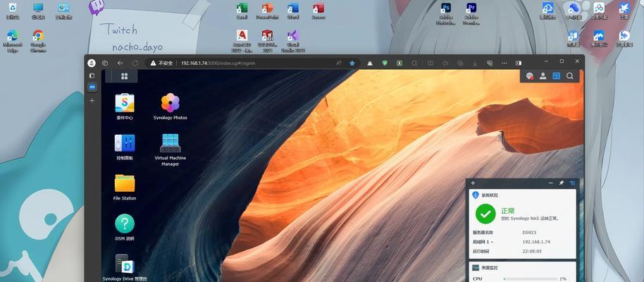Select the Adobe Photoshop desktop shortcut
This screenshot has height=282, width=644.
445,14
